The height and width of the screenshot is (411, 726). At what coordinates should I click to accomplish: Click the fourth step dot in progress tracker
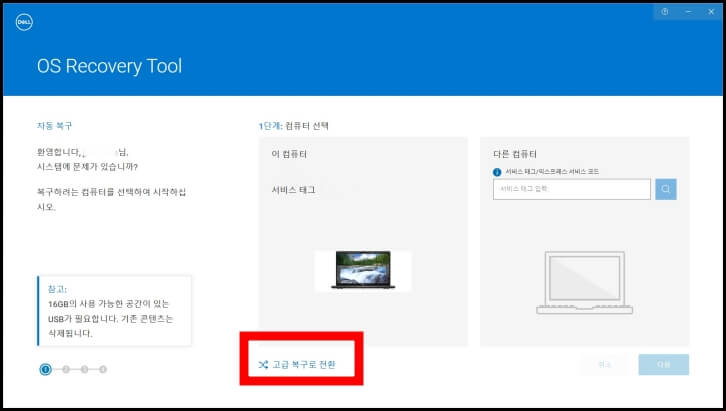click(103, 369)
